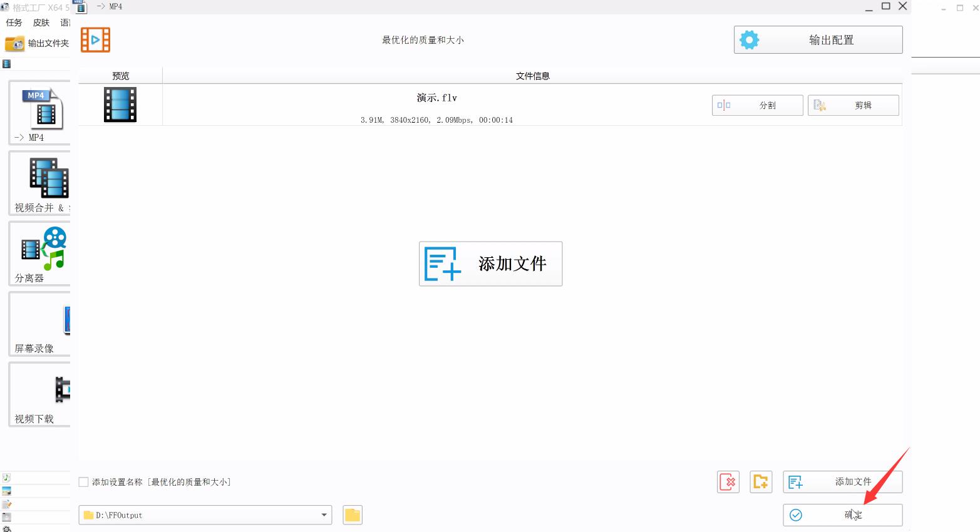
Task: Click the 剪辑 clip edit button
Action: (853, 105)
